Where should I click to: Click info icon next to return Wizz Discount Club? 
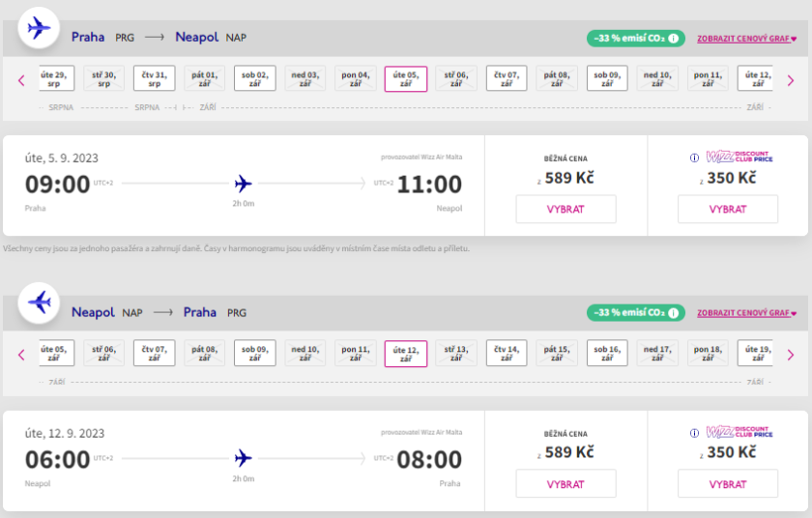point(694,433)
